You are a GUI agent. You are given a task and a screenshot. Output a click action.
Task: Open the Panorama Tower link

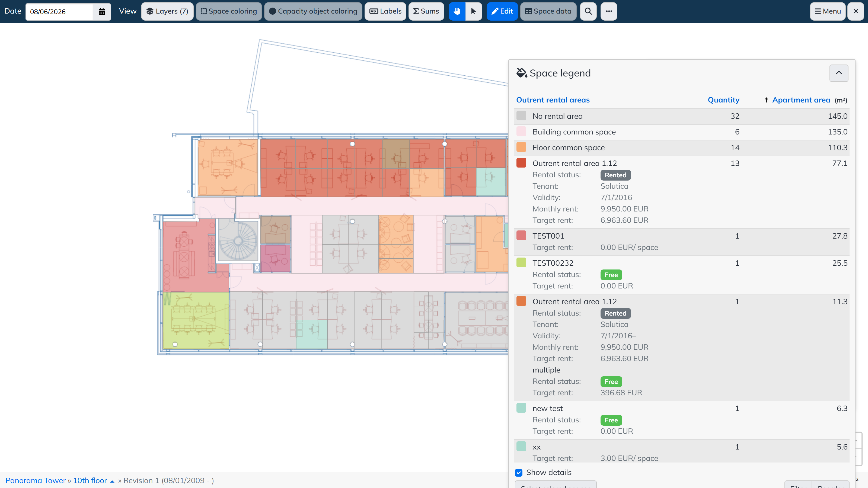coord(35,481)
